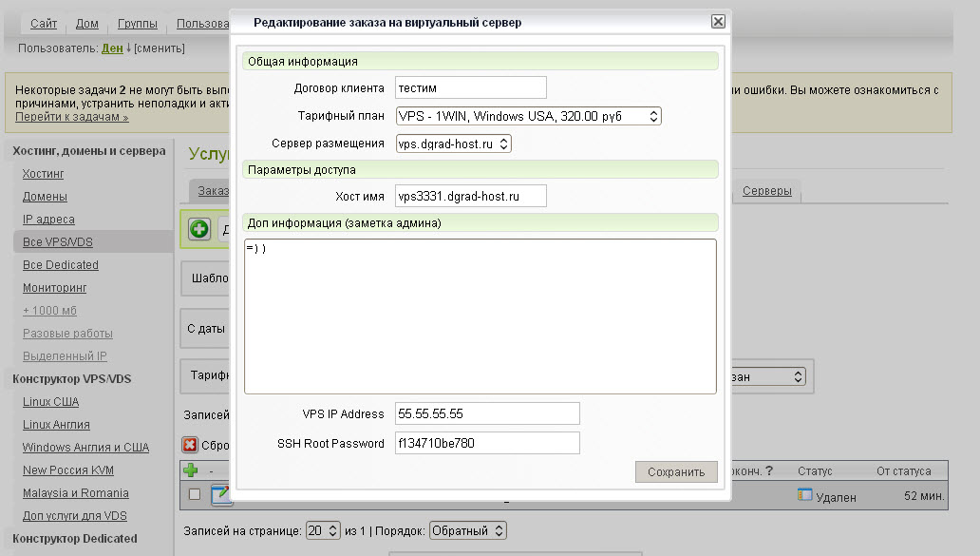
Task: Click the SSH Root Password field
Action: pyautogui.click(x=487, y=443)
